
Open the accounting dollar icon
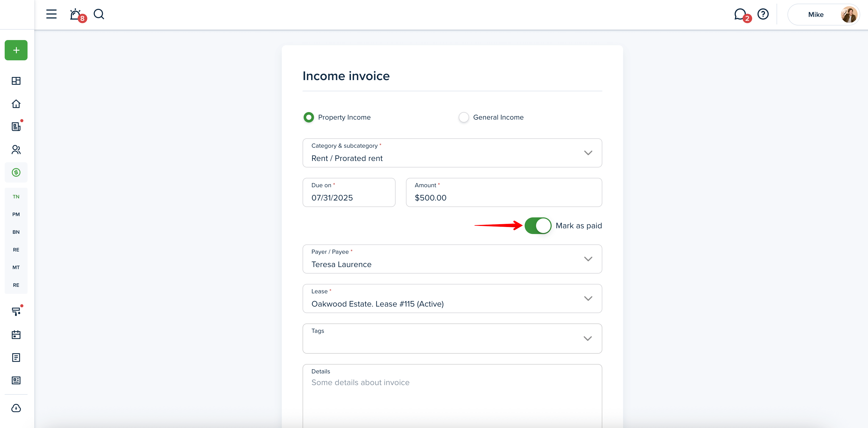16,172
